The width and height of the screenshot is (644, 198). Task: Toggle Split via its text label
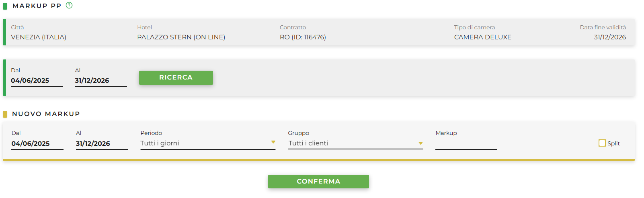[x=613, y=143]
